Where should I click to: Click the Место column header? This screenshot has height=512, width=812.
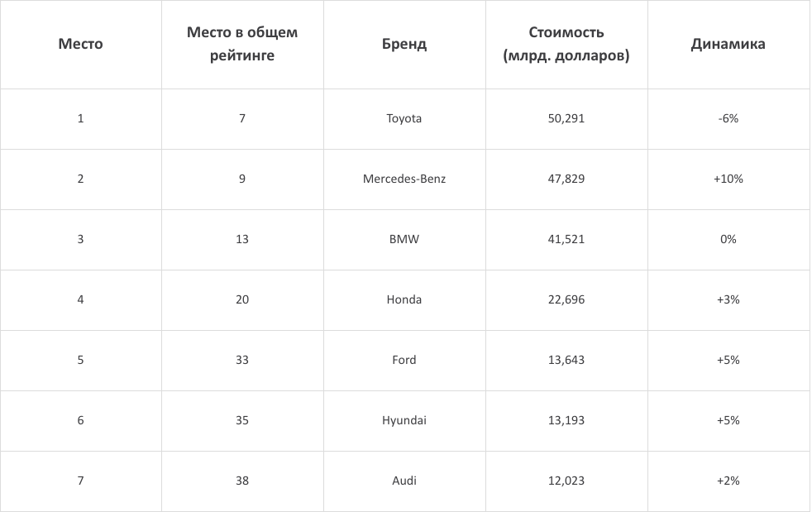click(80, 44)
